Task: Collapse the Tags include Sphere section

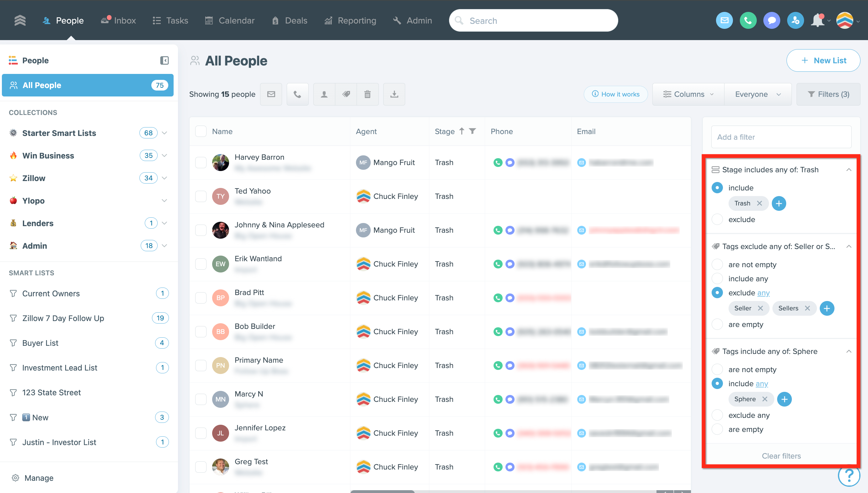Action: (849, 351)
